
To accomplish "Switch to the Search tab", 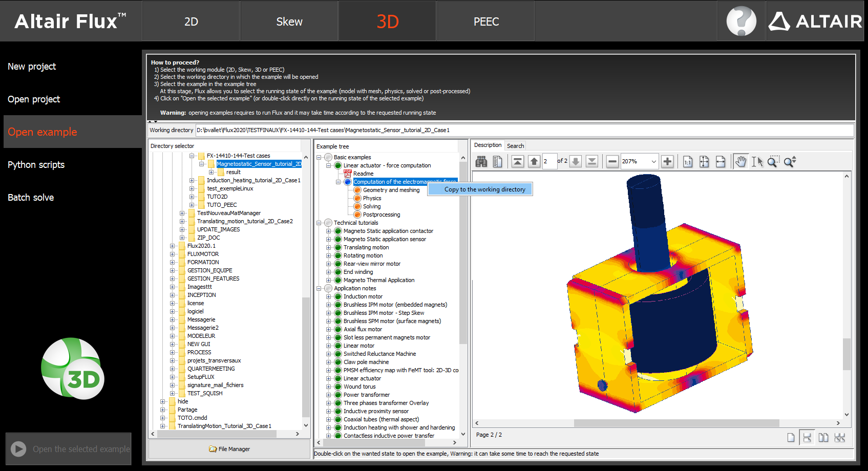I will point(515,146).
